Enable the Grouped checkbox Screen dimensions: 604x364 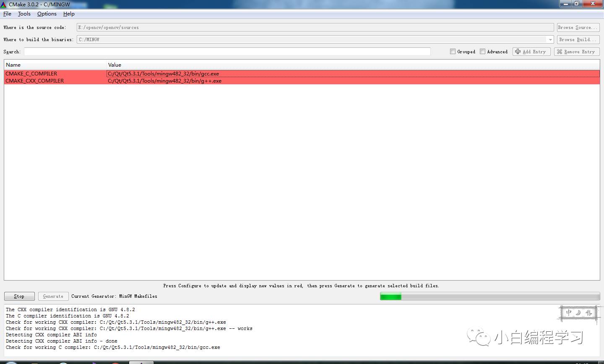tap(453, 52)
